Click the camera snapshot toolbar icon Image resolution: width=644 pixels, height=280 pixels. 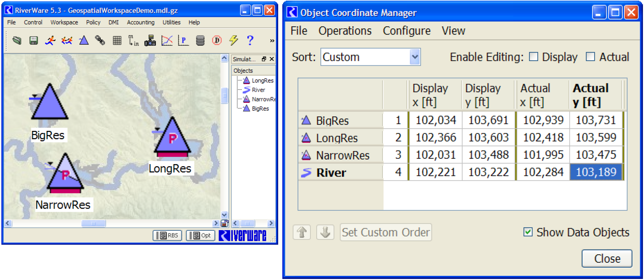150,40
